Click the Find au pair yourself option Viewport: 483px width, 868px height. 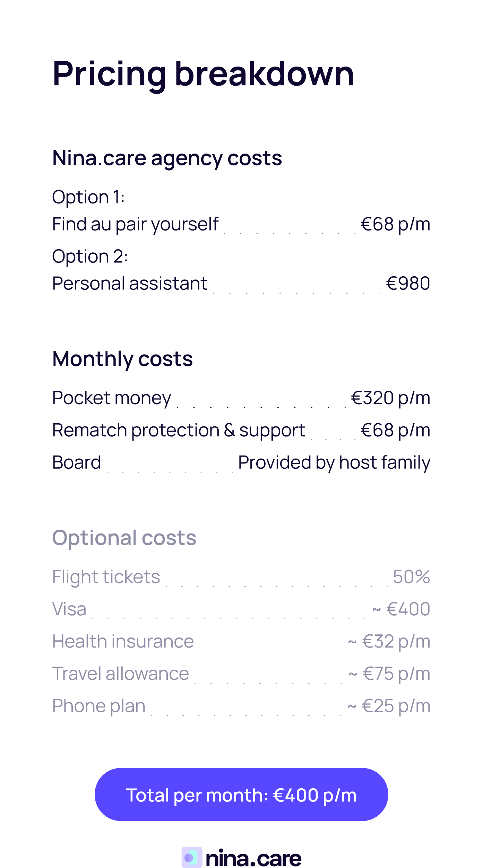click(x=135, y=224)
